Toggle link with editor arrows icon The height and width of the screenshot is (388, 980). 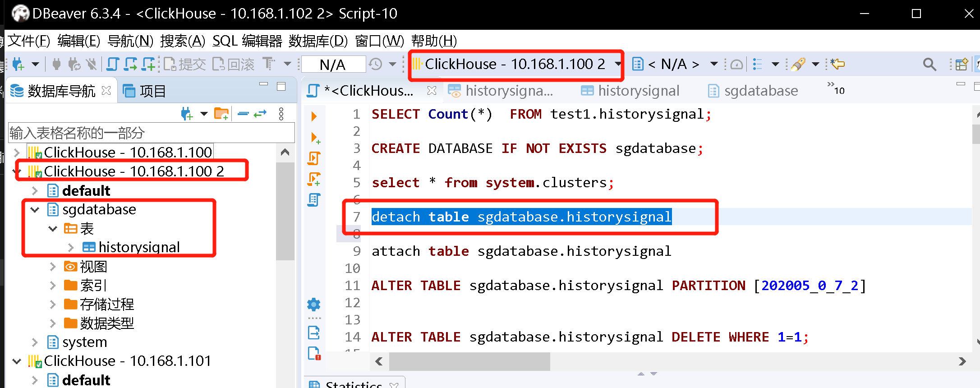pos(260,114)
